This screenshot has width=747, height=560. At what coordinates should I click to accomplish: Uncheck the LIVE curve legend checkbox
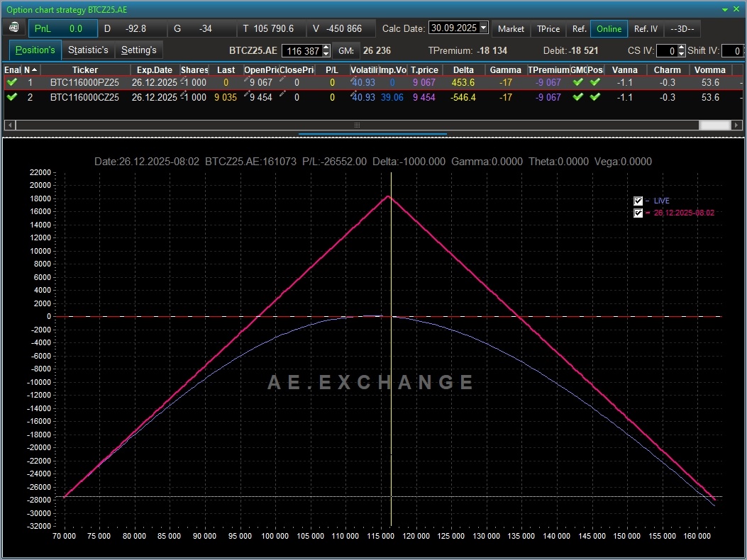point(638,201)
